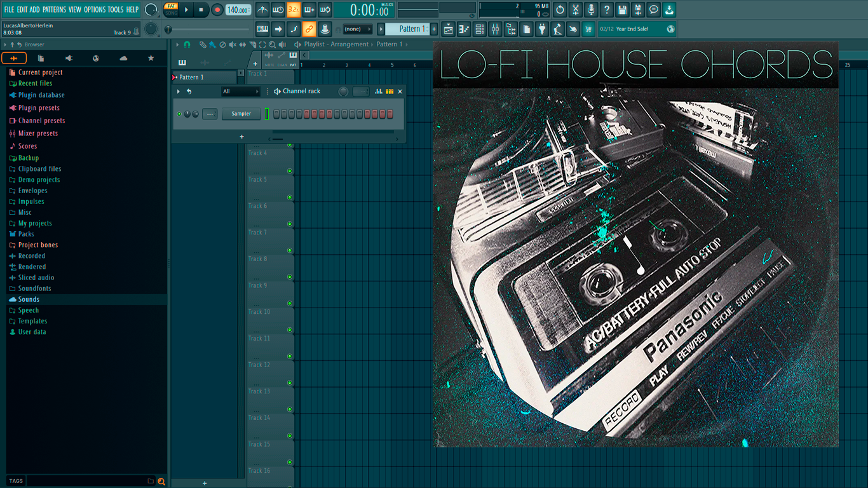
Task: Arm recording with the Record button
Action: pos(217,10)
